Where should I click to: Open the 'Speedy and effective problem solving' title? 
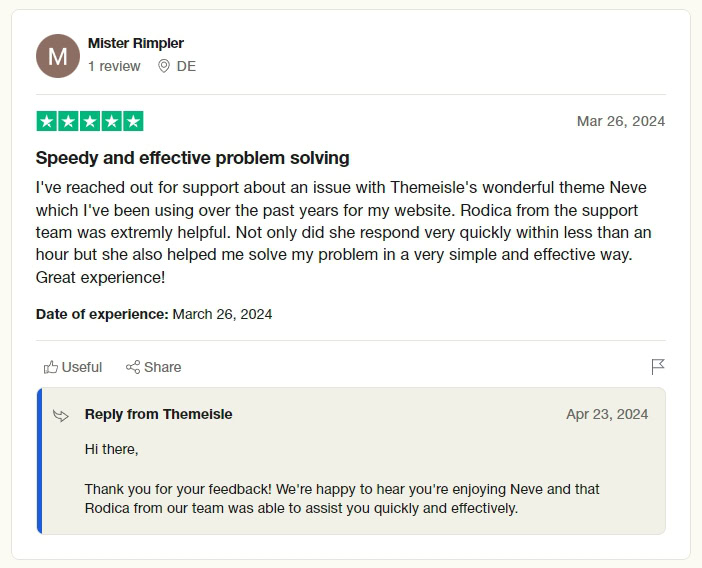[193, 158]
